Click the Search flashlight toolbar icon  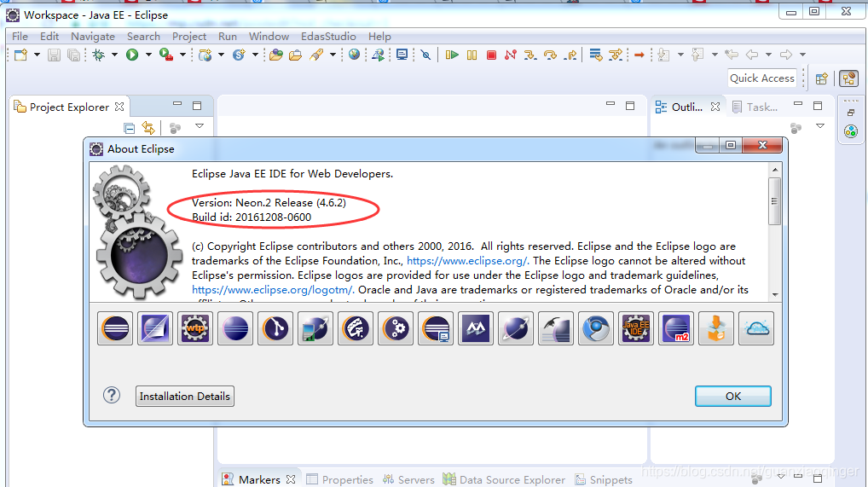316,55
